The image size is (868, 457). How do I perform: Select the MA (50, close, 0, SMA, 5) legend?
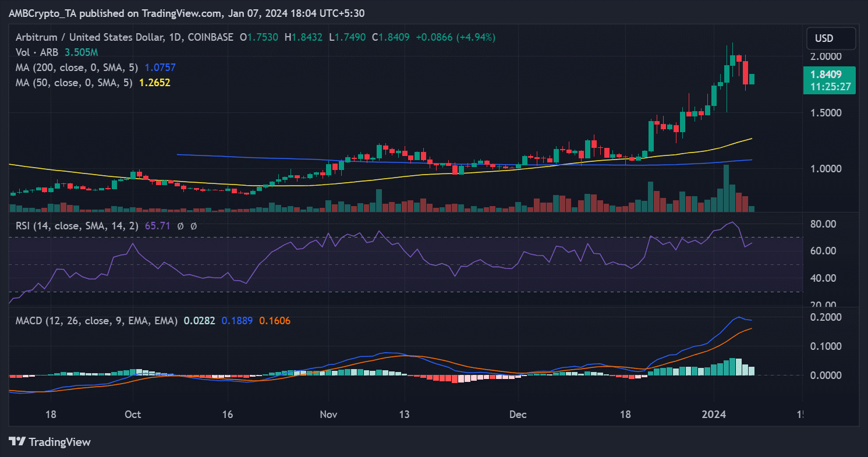tap(73, 83)
